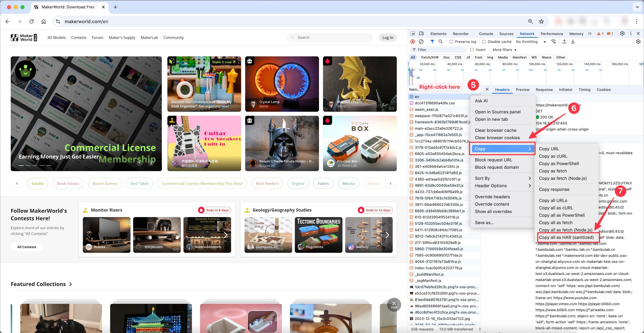Click the Log In button

coord(388,38)
